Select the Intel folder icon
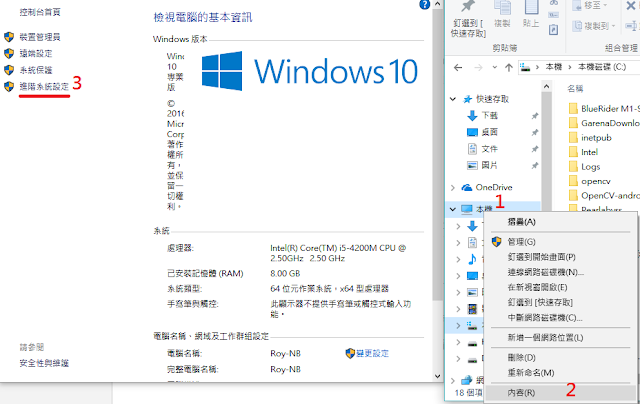640x404 pixels. [573, 152]
